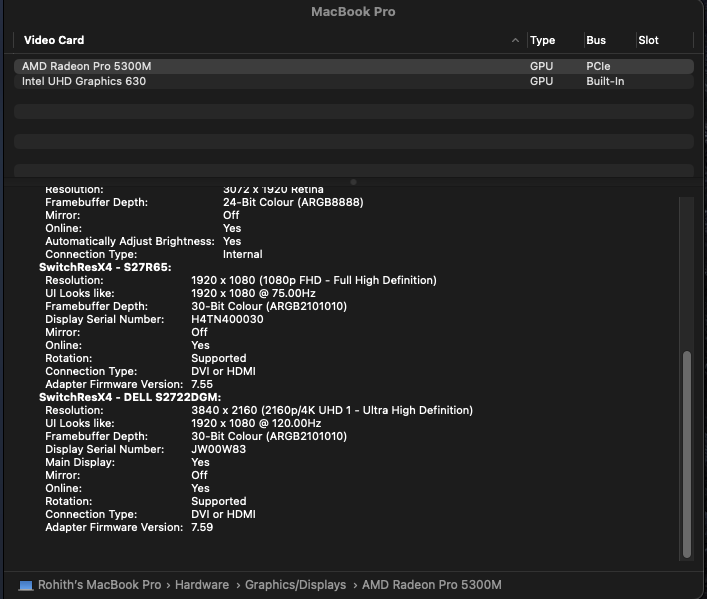Click the pane splitter handle dot
707x599 pixels.
pos(354,182)
